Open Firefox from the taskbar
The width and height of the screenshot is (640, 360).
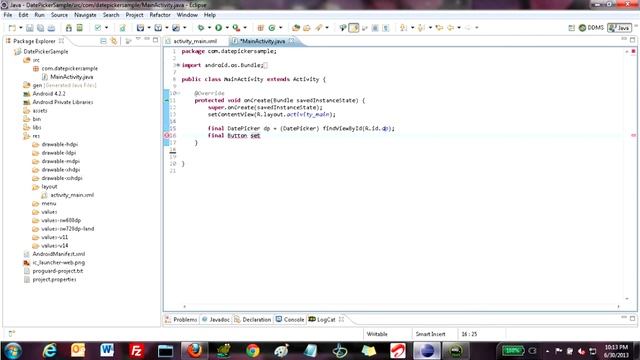195,351
